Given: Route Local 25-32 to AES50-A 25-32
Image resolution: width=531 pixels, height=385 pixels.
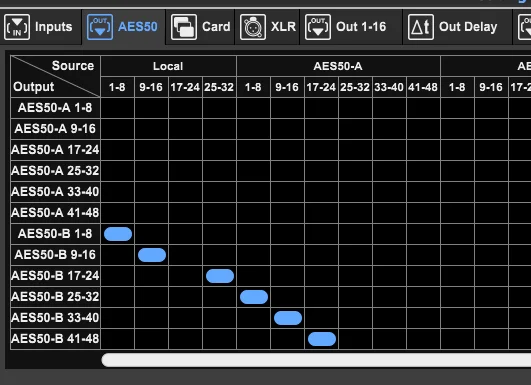Looking at the screenshot, I should 220,171.
